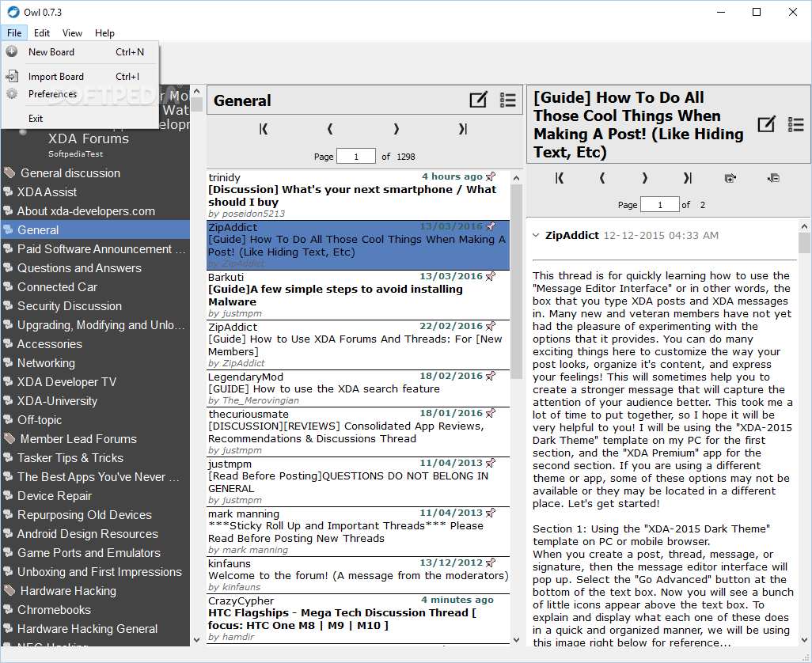Select the Off-topic forum

click(x=95, y=420)
